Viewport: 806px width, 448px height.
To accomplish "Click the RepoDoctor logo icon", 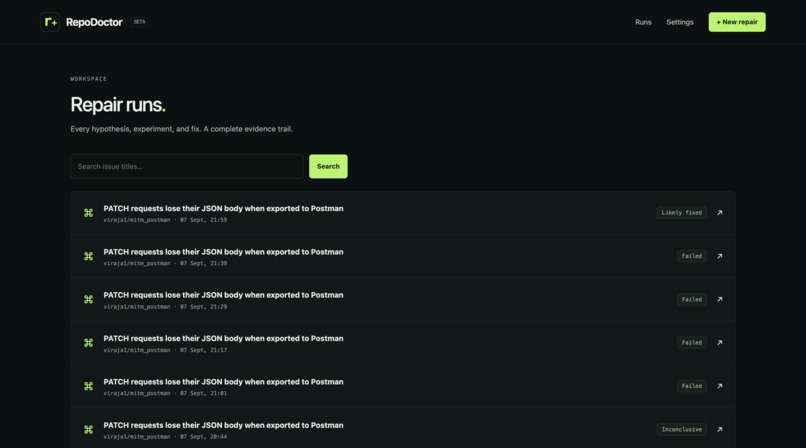I will point(50,22).
